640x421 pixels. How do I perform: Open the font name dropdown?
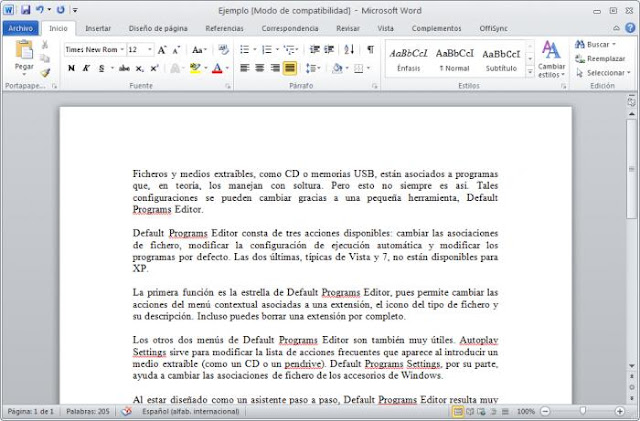[122, 50]
